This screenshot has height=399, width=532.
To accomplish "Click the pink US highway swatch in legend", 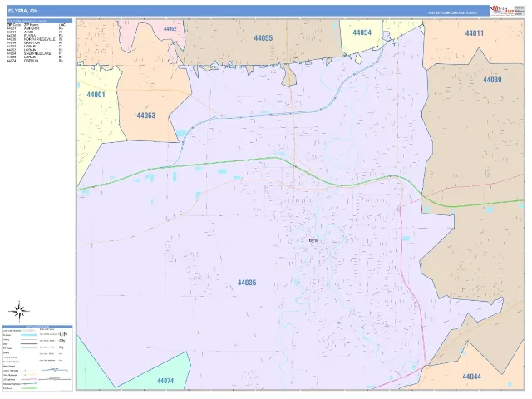I will tap(29, 379).
